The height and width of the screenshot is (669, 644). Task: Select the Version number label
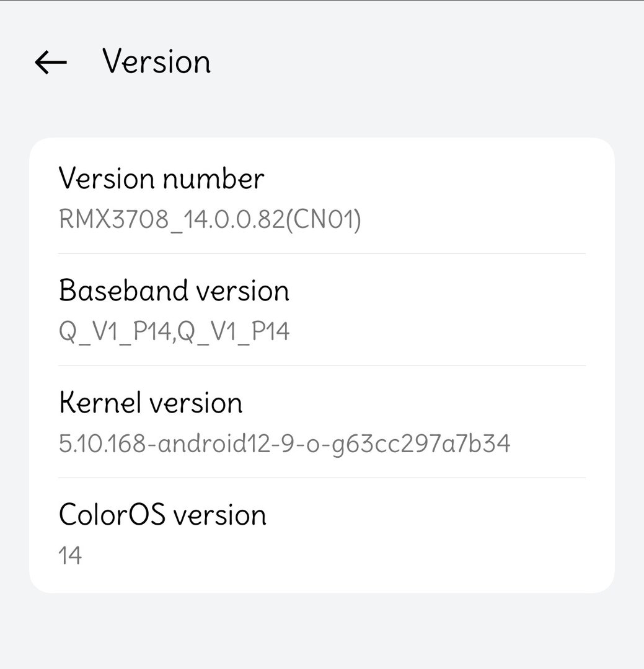click(161, 179)
